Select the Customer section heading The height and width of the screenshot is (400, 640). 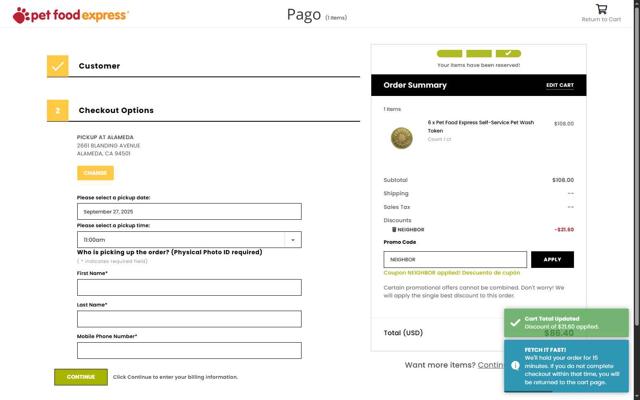click(x=99, y=66)
